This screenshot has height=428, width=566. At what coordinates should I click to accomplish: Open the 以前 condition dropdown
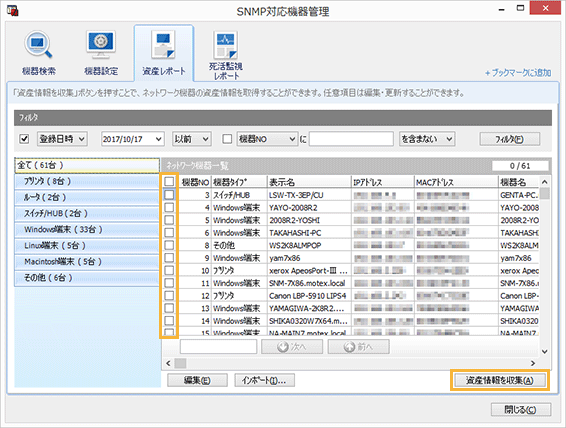[x=191, y=139]
